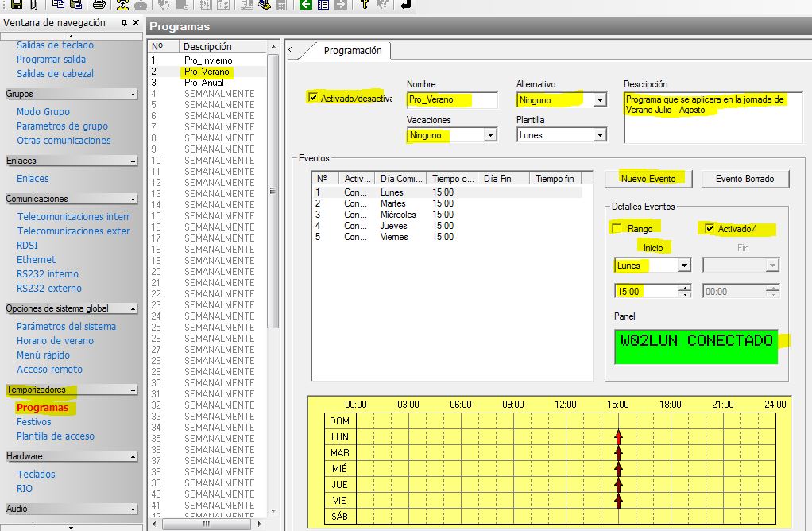Select the Miércoles event row

point(447,215)
